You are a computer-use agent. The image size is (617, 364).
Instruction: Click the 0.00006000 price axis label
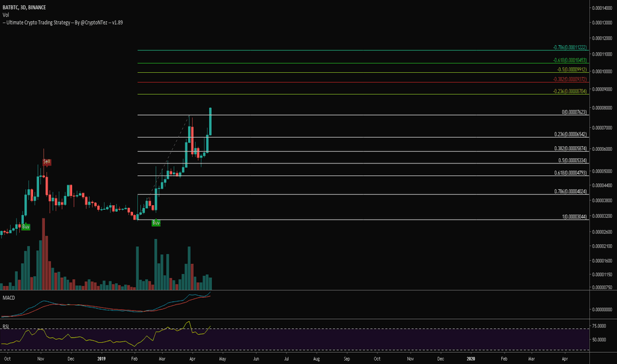click(602, 149)
